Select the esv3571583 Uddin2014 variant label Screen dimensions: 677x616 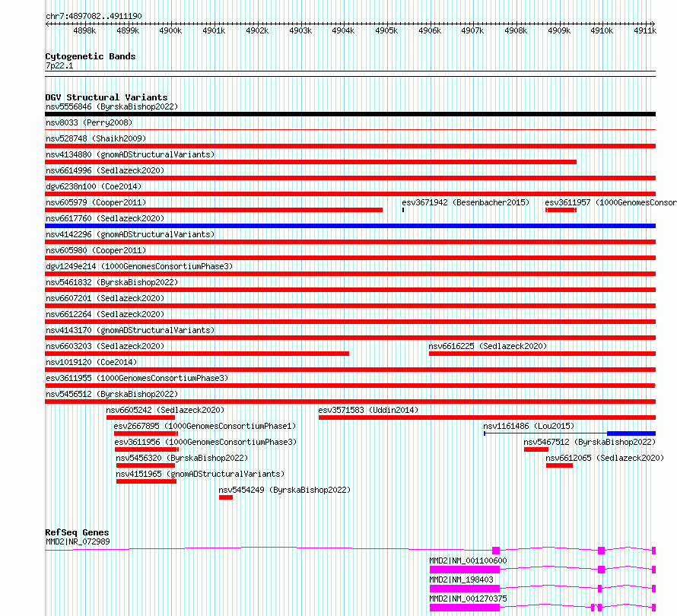click(x=368, y=410)
